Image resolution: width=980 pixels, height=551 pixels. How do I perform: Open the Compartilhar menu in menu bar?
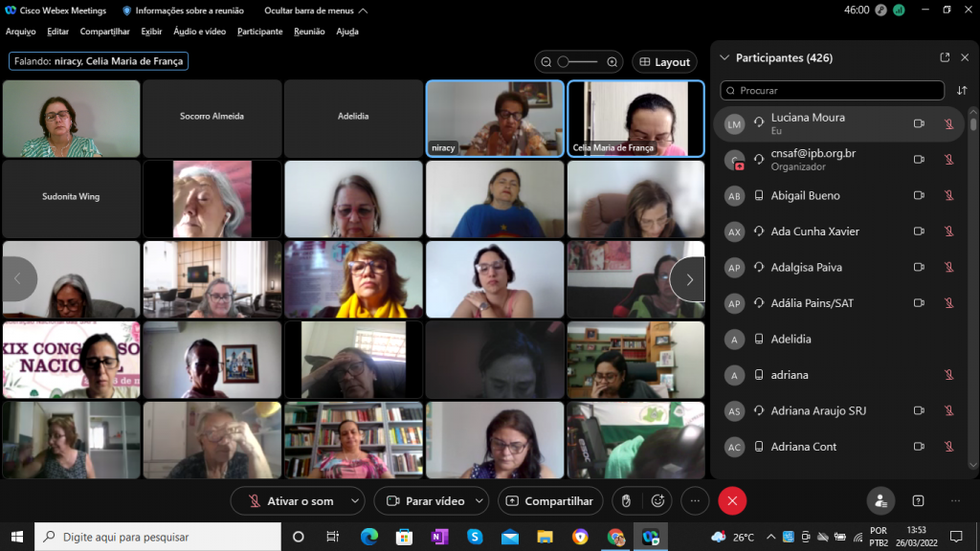click(104, 32)
